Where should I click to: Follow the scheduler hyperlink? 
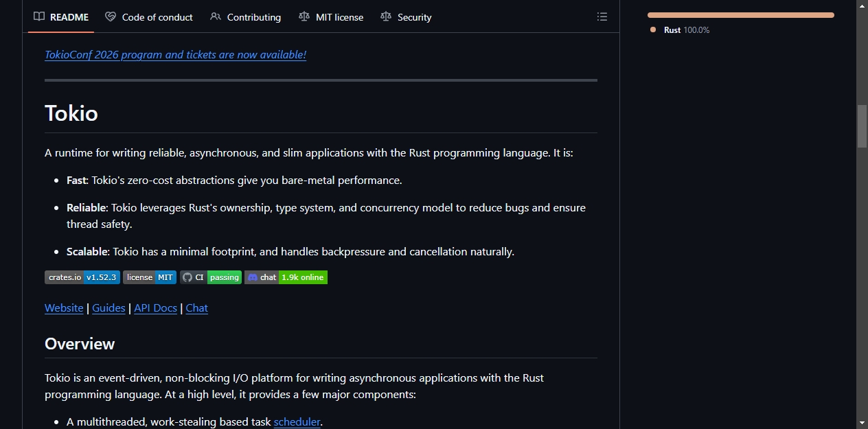pos(297,422)
